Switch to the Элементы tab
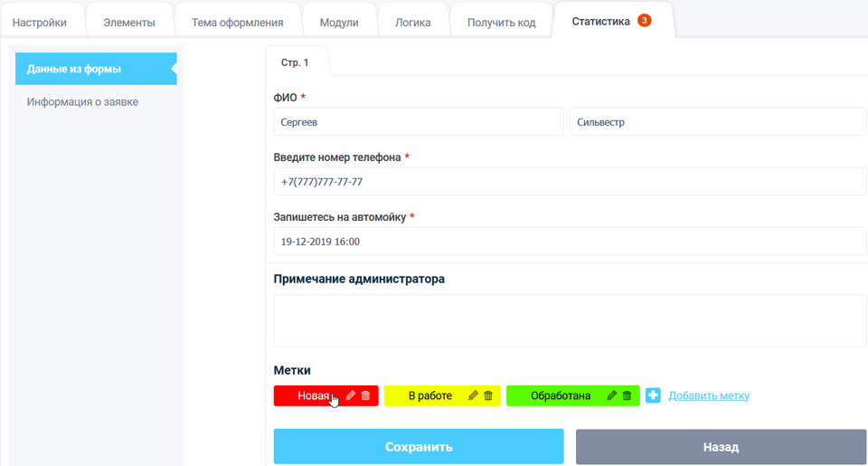The image size is (868, 466). [129, 23]
